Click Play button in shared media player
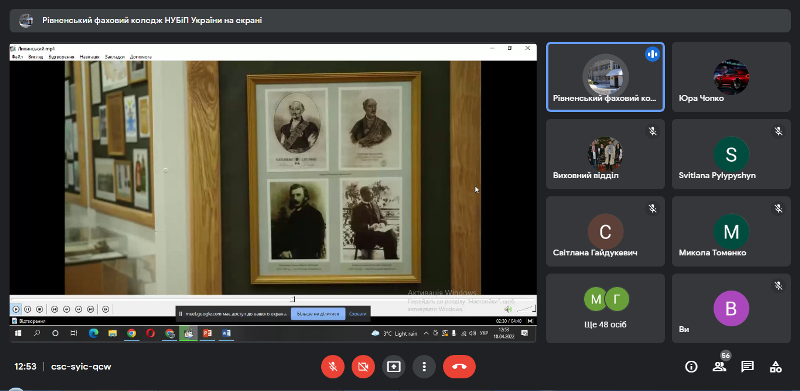The width and height of the screenshot is (800, 391). point(16,309)
